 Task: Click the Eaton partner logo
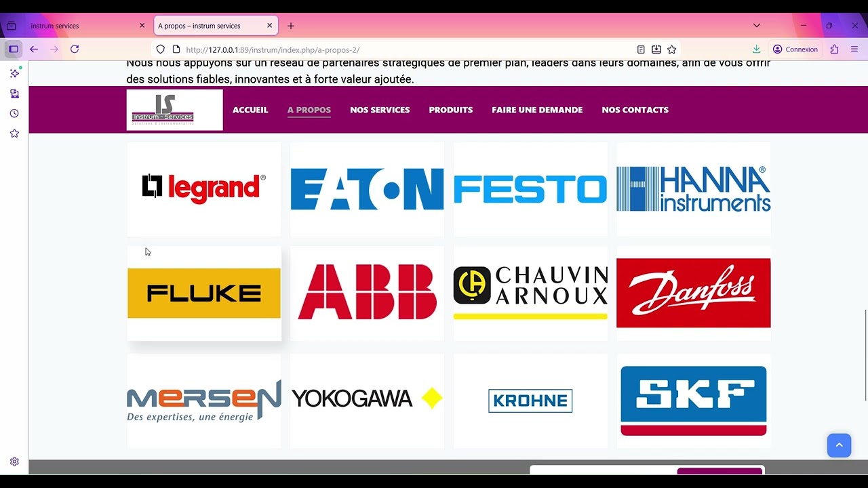click(x=367, y=188)
